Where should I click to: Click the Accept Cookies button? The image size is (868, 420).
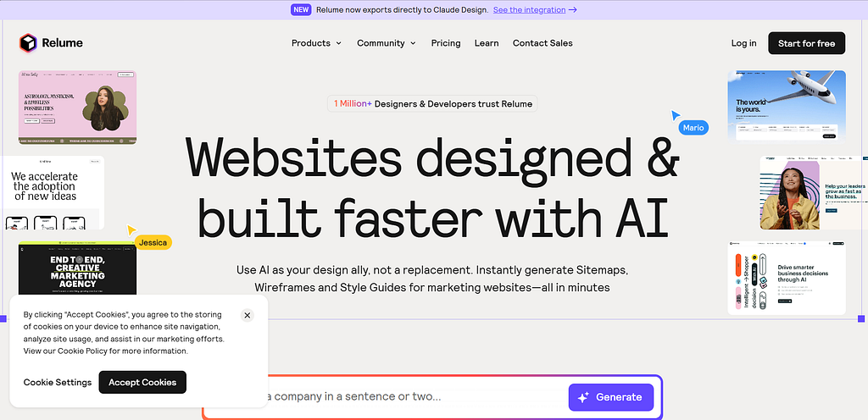(142, 383)
